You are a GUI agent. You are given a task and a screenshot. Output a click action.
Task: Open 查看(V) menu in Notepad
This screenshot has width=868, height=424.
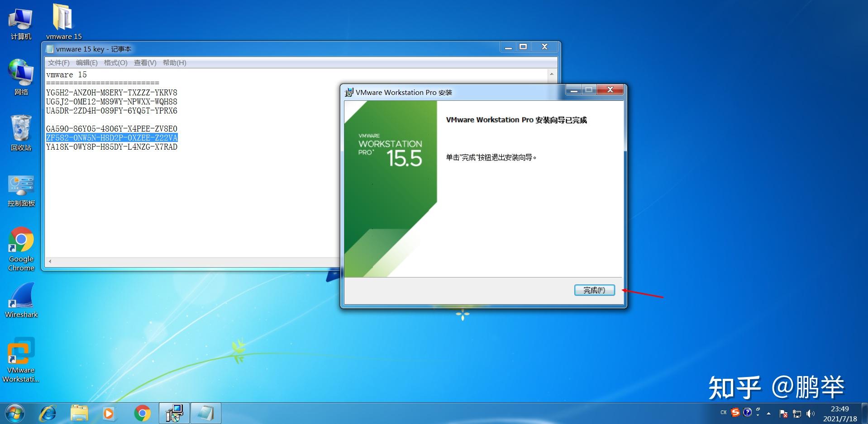145,63
